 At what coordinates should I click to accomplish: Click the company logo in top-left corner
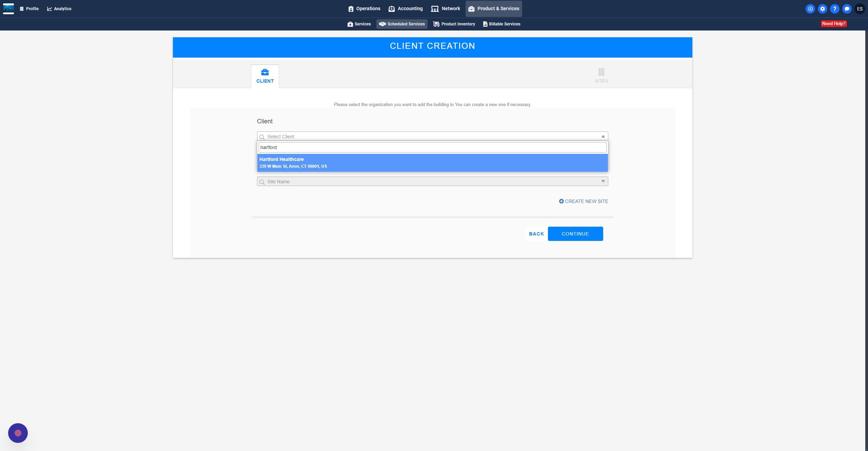point(8,8)
